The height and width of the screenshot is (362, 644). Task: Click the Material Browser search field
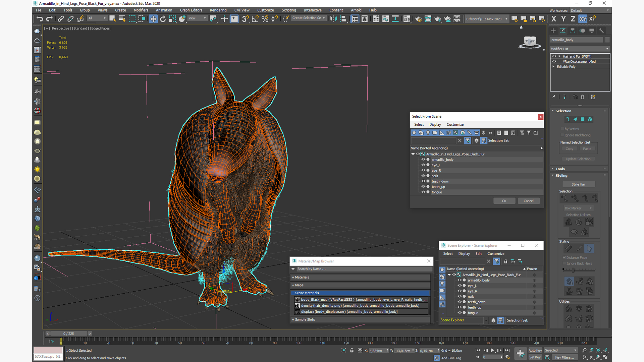click(x=364, y=269)
